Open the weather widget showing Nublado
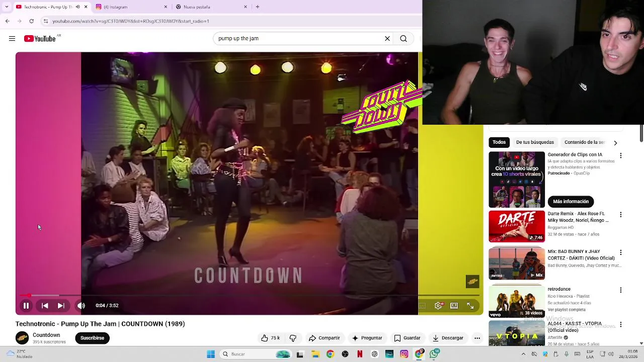The height and width of the screenshot is (362, 644). coord(19,354)
